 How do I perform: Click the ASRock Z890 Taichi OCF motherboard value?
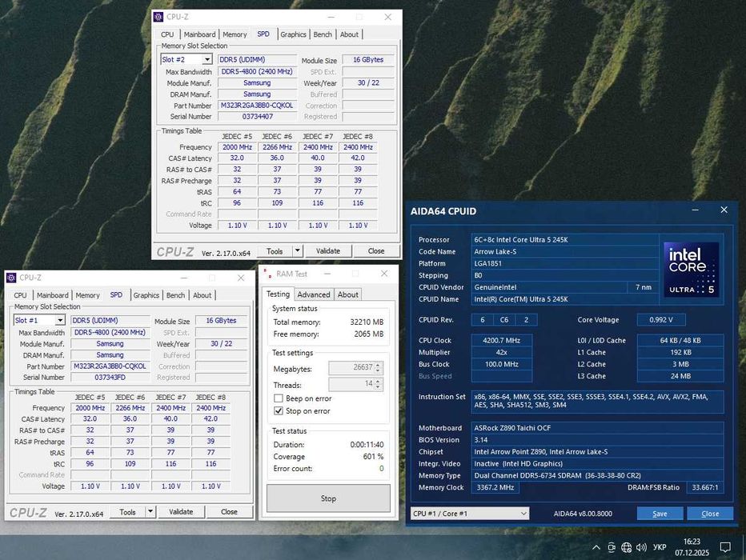(598, 428)
